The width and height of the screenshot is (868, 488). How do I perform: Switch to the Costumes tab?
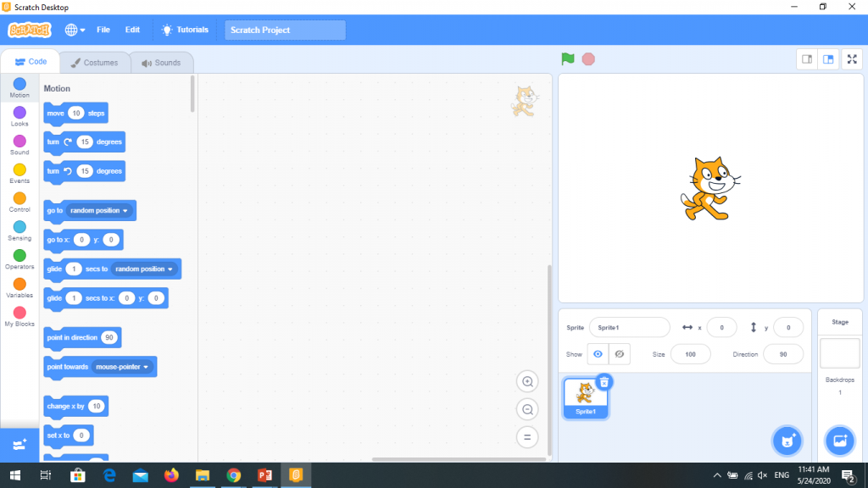click(x=95, y=63)
